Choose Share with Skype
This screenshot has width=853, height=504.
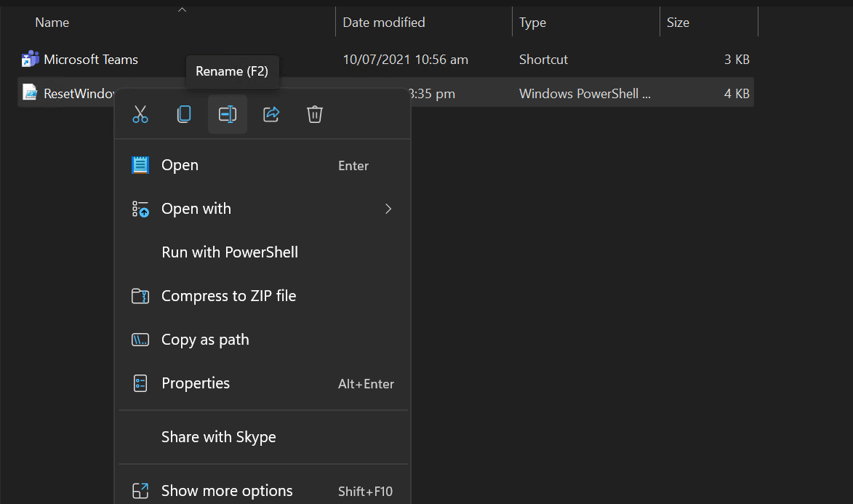point(263,437)
